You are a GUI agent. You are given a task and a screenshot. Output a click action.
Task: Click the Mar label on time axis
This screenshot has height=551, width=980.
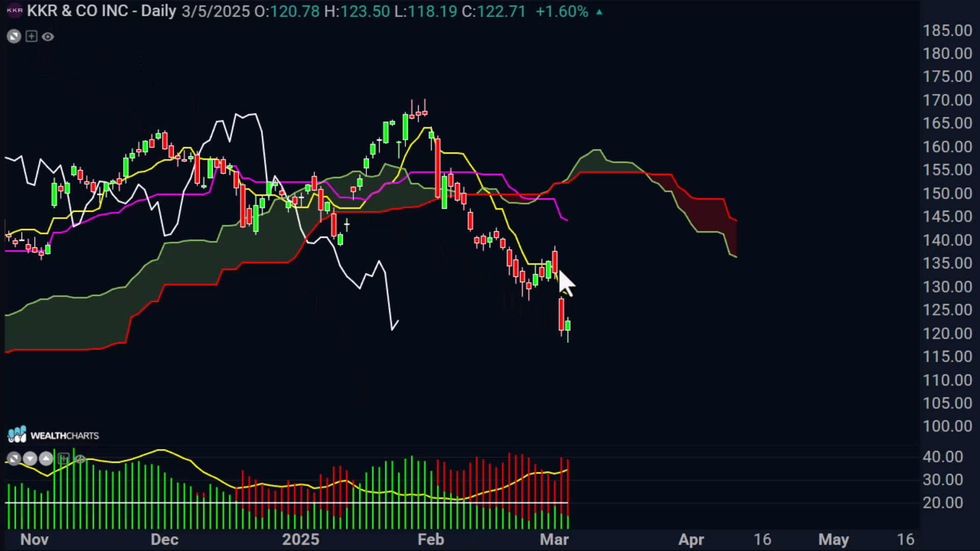click(554, 540)
